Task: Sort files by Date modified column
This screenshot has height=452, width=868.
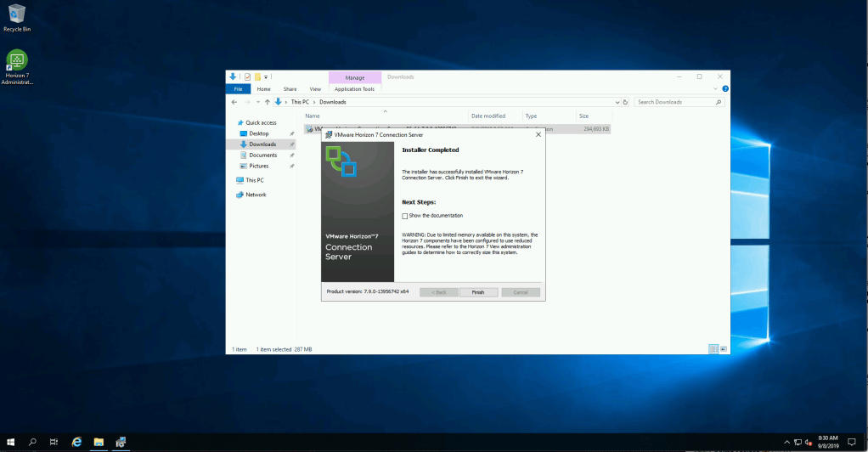Action: point(488,116)
